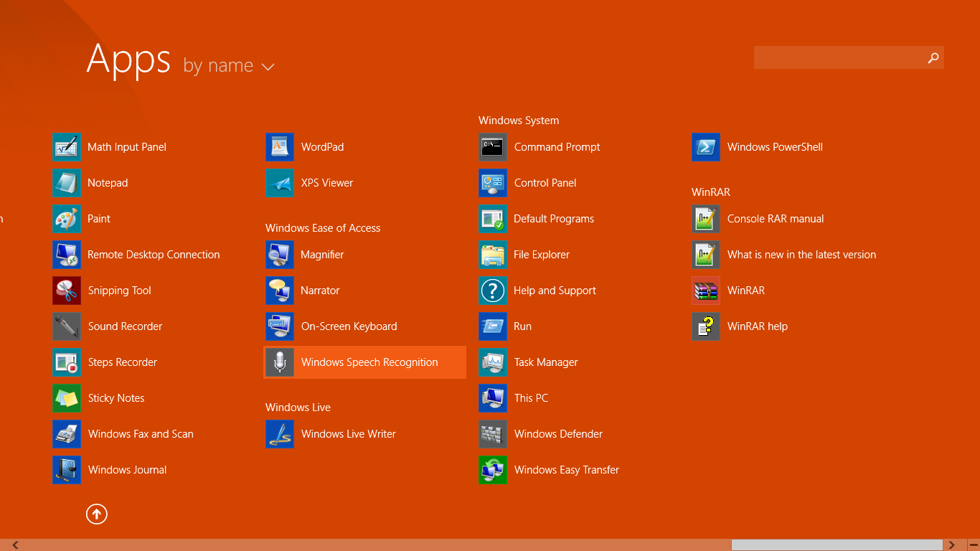The height and width of the screenshot is (551, 980).
Task: Click the Windows Defender wall icon
Action: pos(493,434)
